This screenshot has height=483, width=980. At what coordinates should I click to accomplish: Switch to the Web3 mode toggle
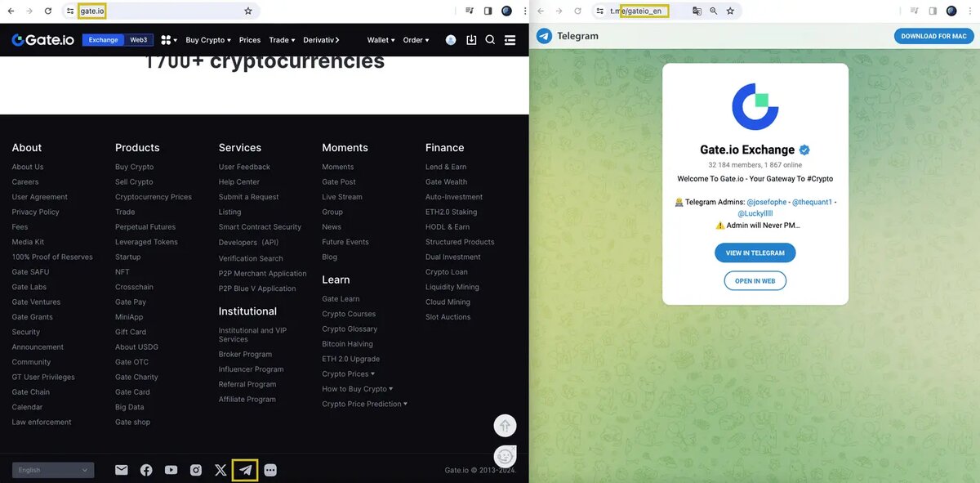pos(139,40)
